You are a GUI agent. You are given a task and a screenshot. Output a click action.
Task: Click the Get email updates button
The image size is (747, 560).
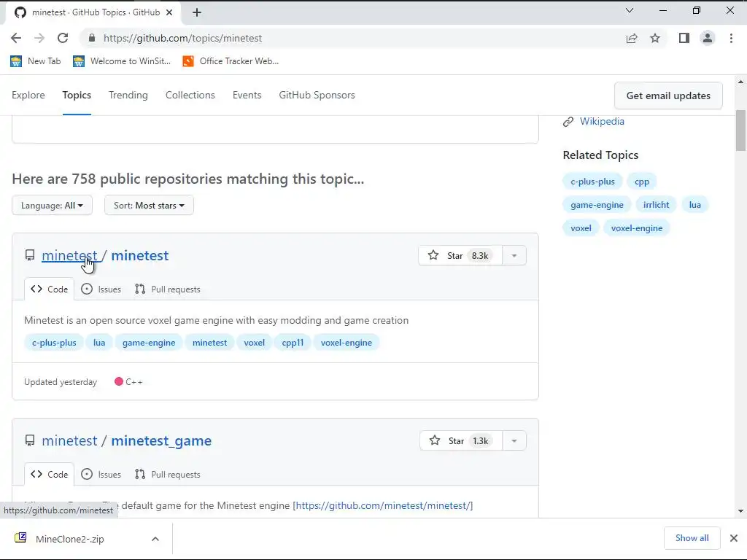pyautogui.click(x=668, y=96)
